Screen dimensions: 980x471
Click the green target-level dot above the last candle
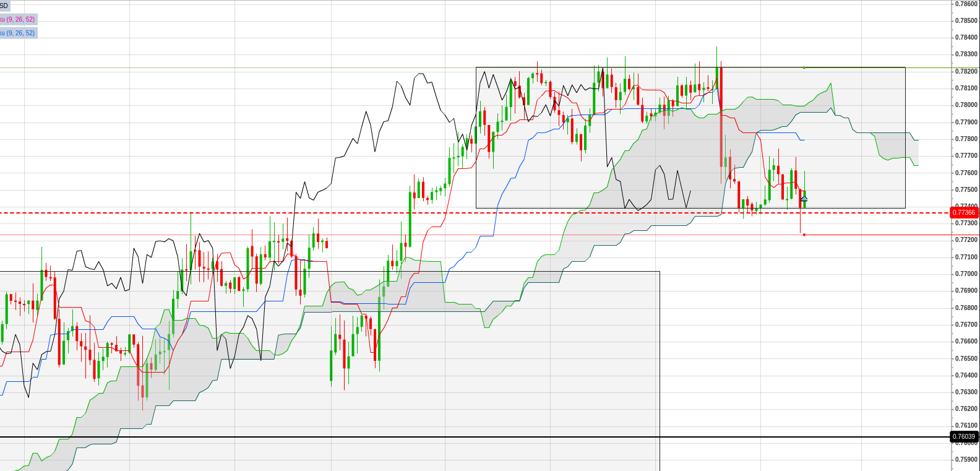pos(804,67)
